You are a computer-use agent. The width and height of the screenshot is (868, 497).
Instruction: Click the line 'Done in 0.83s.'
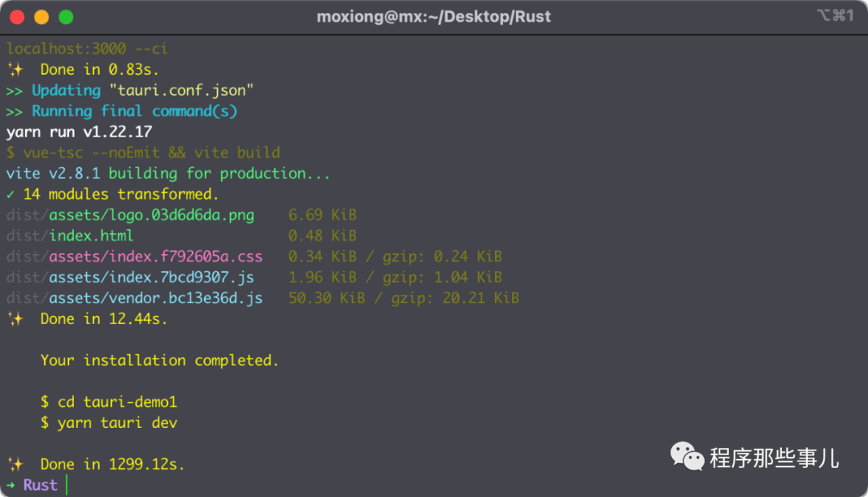point(100,70)
